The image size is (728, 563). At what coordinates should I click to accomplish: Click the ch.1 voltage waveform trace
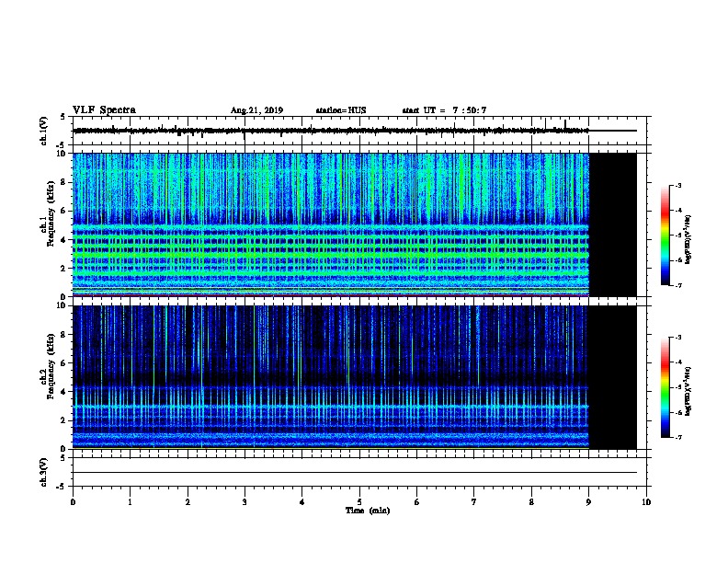tap(331, 131)
